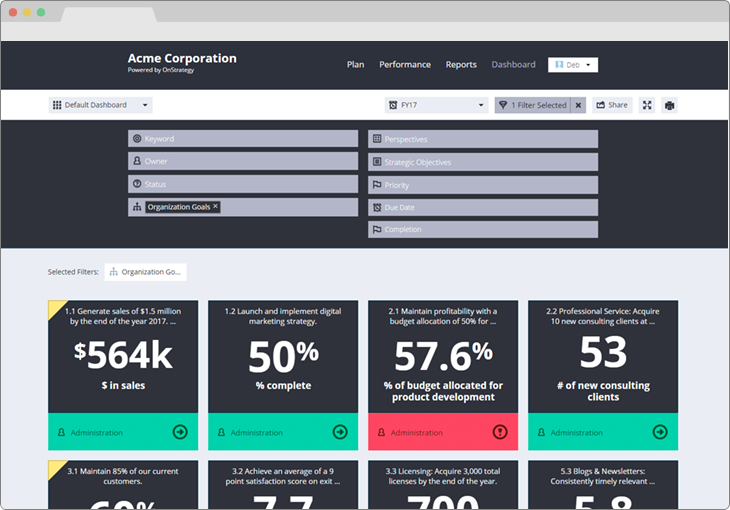The width and height of the screenshot is (730, 510).
Task: Open the Reports menu
Action: [x=461, y=65]
